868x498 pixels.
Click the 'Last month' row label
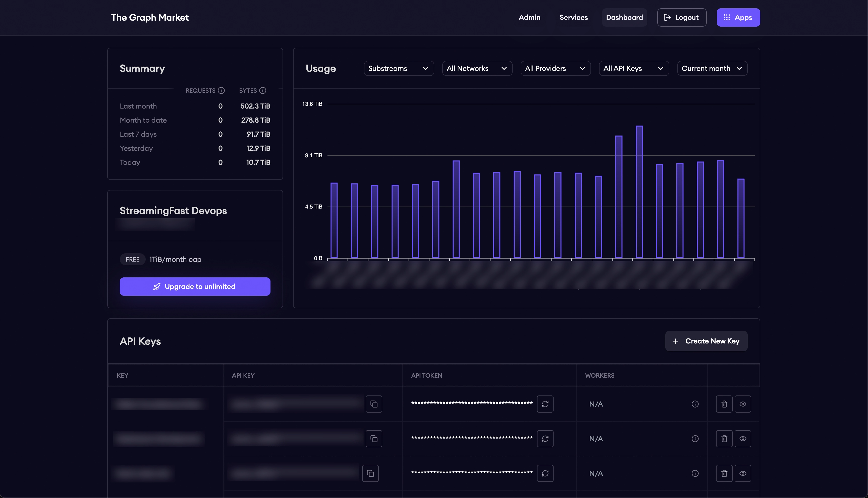(138, 106)
